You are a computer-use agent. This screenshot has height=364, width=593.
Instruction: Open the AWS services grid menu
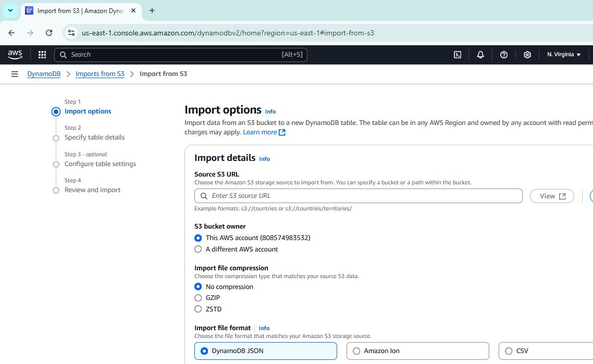coord(42,55)
